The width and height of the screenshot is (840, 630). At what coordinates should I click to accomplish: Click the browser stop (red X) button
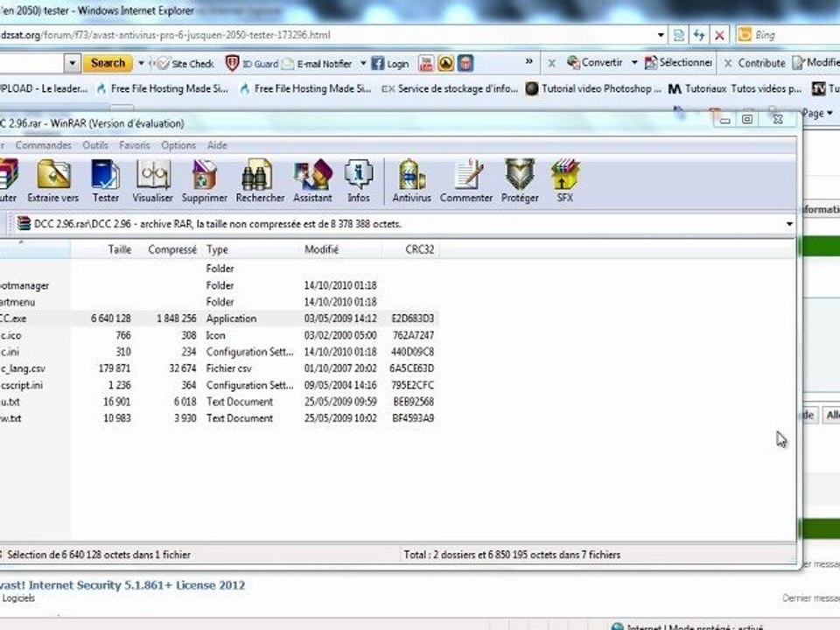pos(719,35)
